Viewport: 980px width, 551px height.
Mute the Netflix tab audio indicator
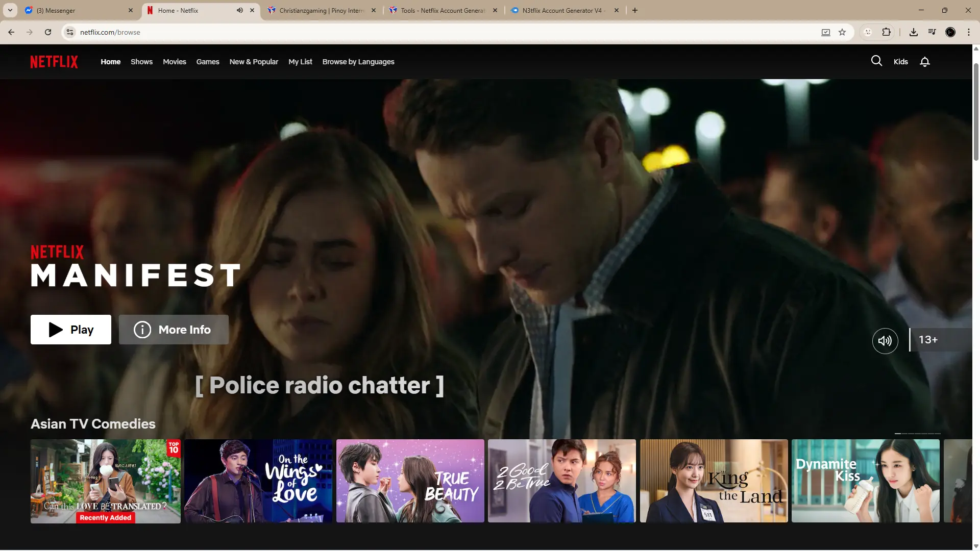(239, 10)
